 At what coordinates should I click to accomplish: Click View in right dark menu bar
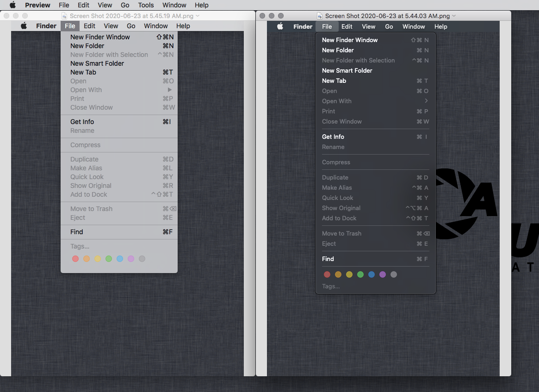(368, 26)
